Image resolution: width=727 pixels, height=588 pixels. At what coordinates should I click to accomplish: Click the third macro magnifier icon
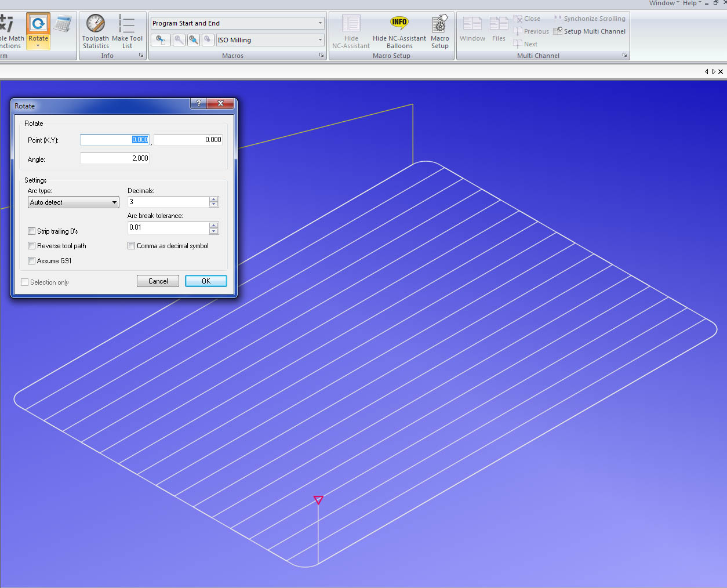[x=193, y=40]
